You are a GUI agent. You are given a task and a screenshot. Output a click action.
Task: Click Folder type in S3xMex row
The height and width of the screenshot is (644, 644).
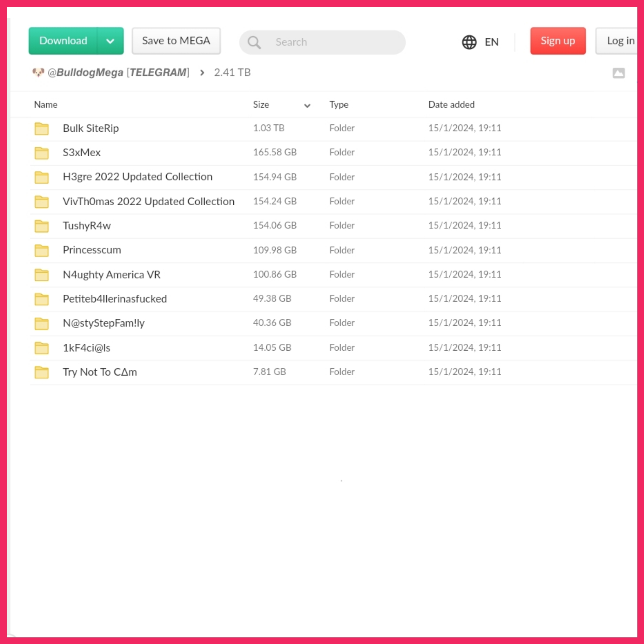[x=342, y=152]
